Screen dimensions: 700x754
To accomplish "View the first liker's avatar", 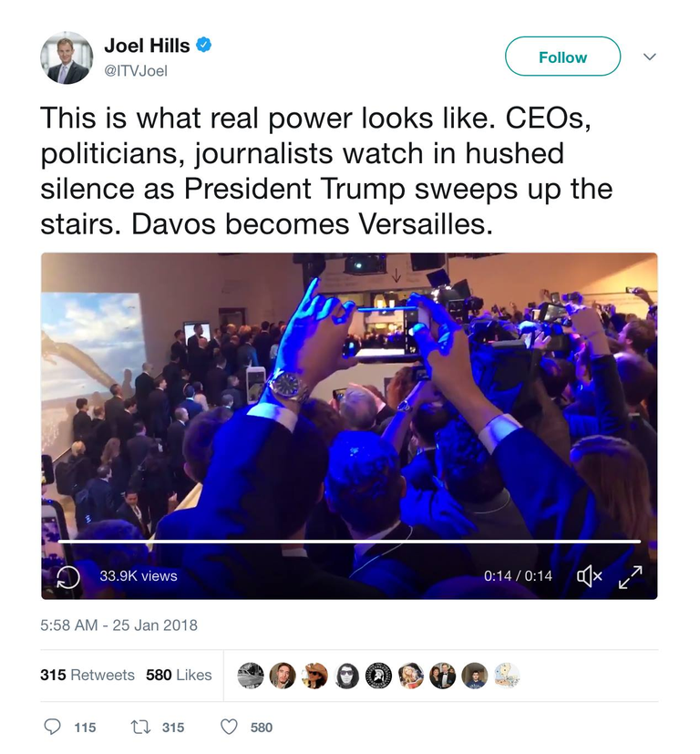I will pos(251,676).
